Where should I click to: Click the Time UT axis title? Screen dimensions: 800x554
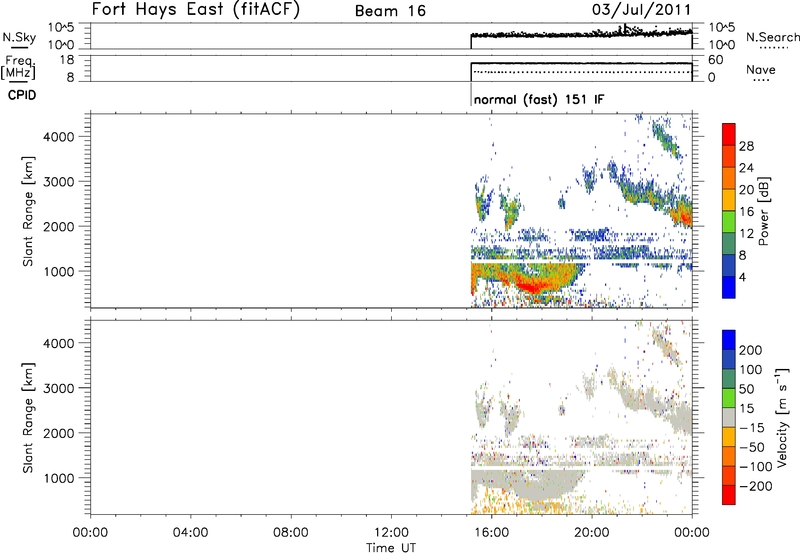tap(391, 548)
